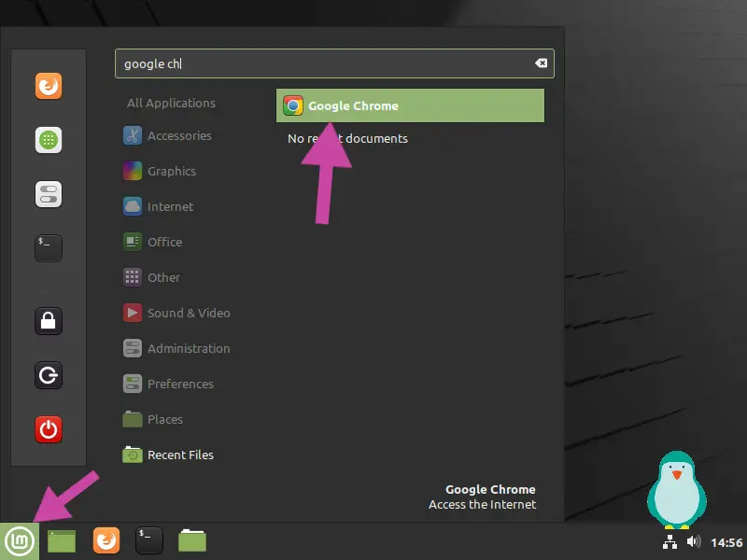Open System Settings toggle icon in sidebar
Image resolution: width=747 pixels, height=560 pixels.
(x=49, y=194)
